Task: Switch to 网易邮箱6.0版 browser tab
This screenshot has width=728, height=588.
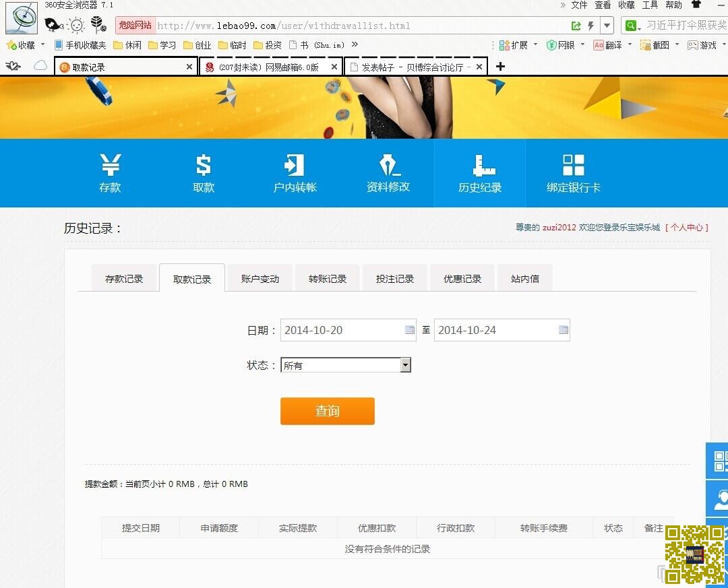Action: 271,67
